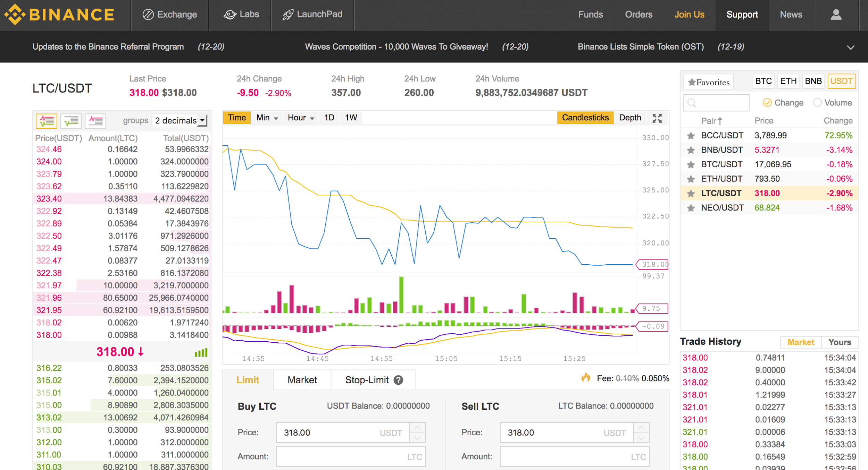Switch to the Depth chart tab
This screenshot has width=868, height=470.
tap(630, 118)
